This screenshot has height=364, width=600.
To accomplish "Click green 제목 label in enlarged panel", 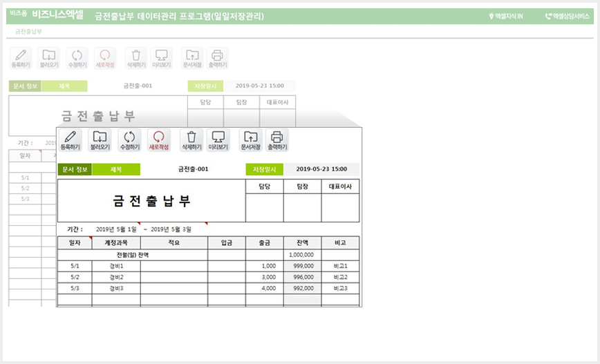I will coord(116,169).
